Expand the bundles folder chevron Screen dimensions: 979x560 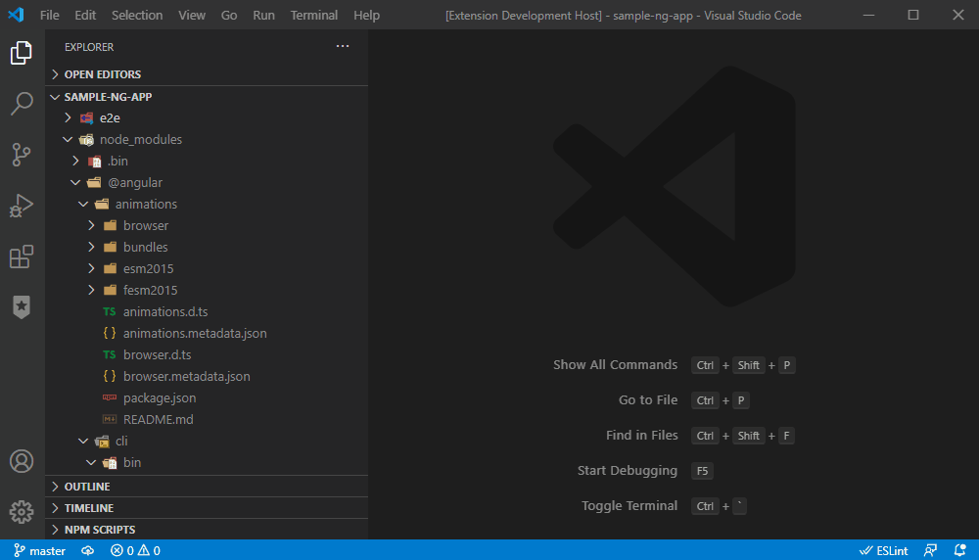(92, 248)
